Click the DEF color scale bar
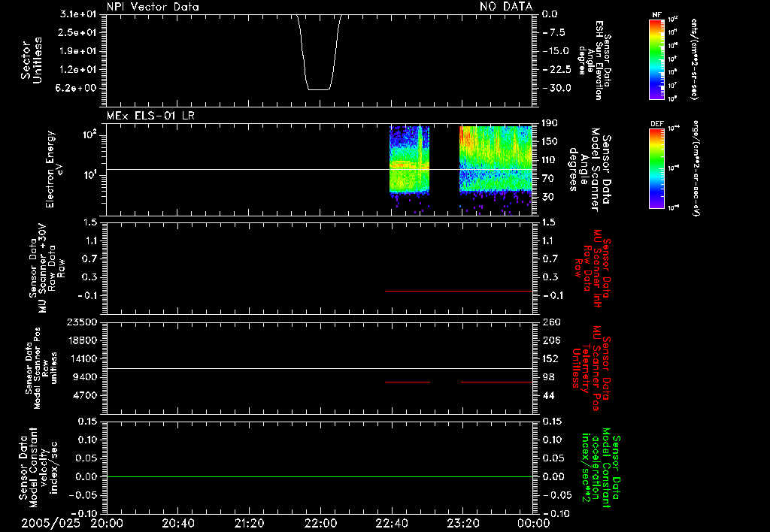Screen dimensions: 770x532 point(657,168)
